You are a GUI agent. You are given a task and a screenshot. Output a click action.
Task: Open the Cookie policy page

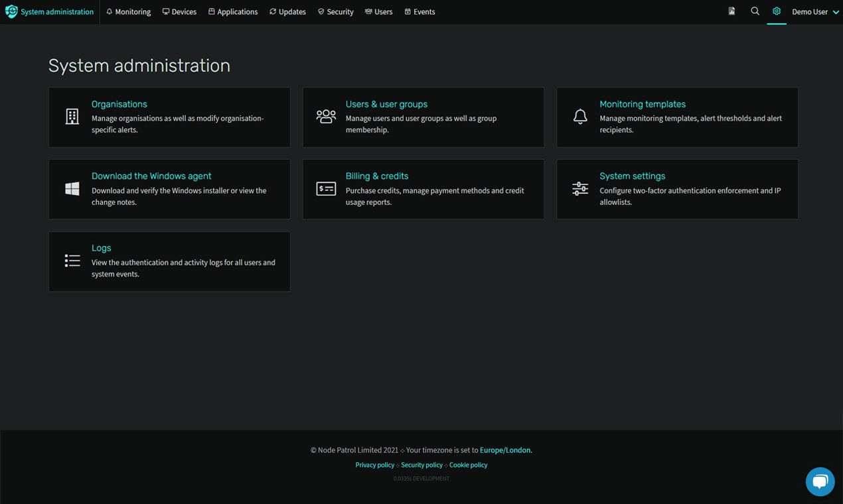(468, 465)
